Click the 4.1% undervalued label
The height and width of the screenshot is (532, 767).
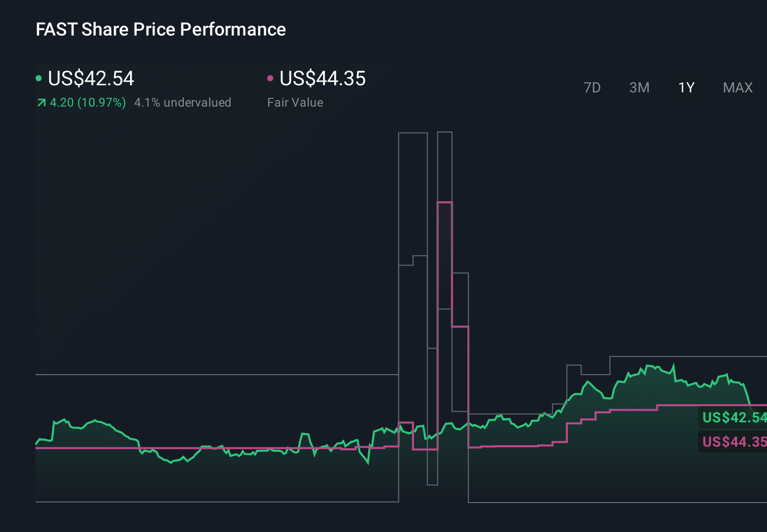tap(182, 103)
